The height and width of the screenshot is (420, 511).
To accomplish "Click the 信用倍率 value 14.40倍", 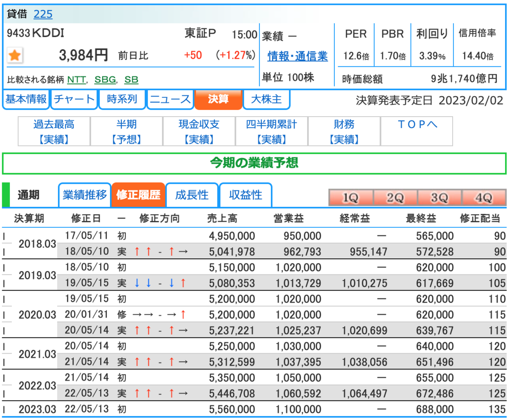I will click(x=477, y=56).
